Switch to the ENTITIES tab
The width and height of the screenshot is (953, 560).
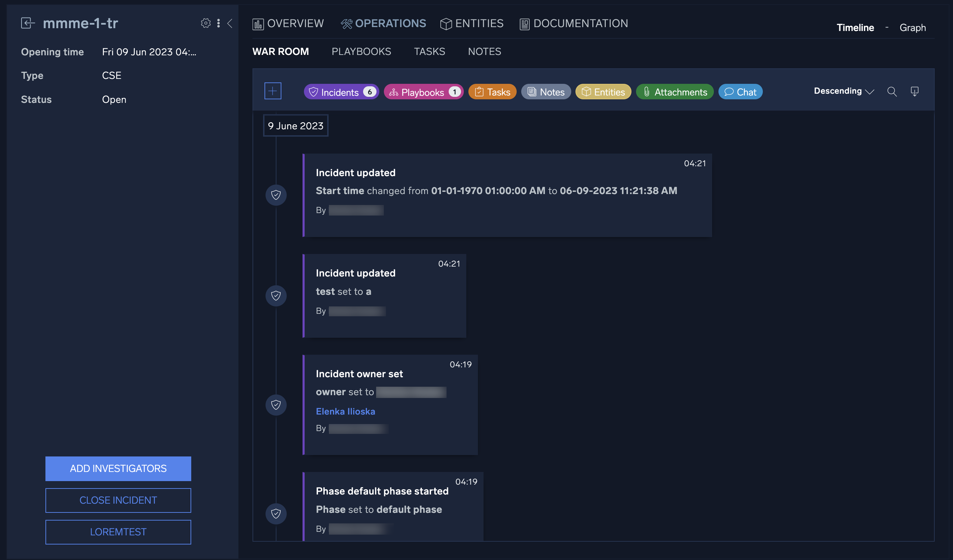click(x=472, y=24)
